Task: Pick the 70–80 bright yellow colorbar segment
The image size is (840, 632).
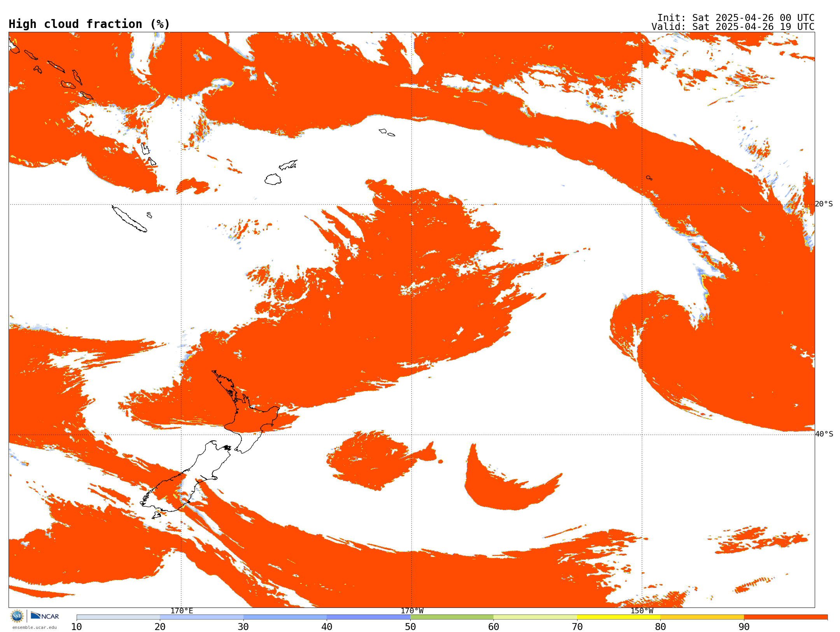Action: click(619, 617)
